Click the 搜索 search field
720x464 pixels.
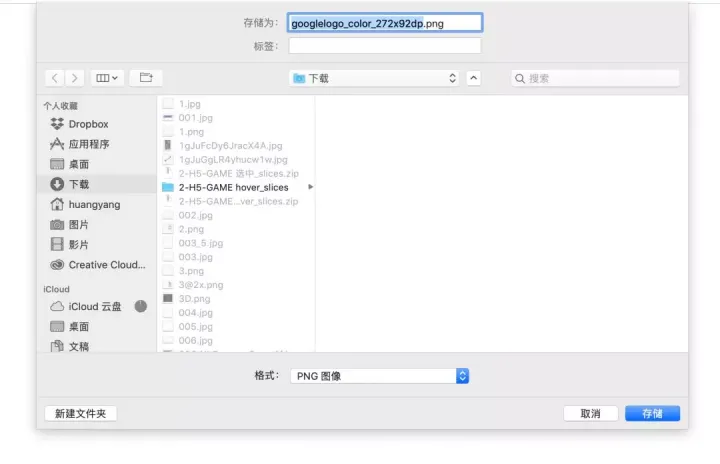595,79
